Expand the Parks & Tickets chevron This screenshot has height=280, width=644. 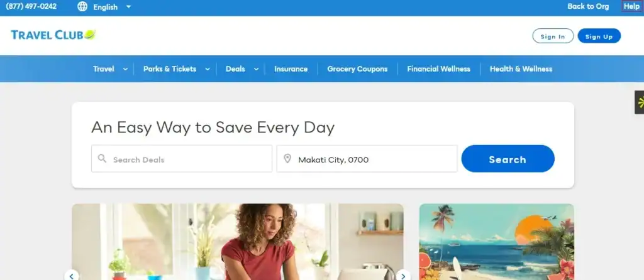(208, 69)
